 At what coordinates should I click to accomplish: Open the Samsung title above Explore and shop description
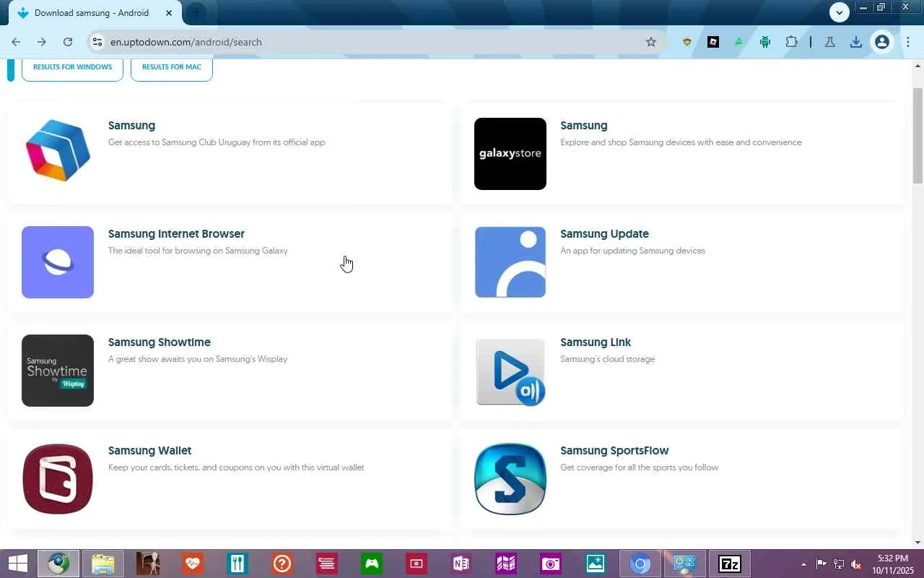[x=583, y=126]
